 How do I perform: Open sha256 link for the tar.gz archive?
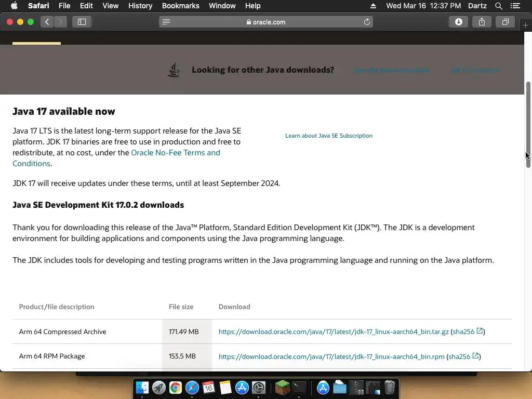tap(463, 331)
